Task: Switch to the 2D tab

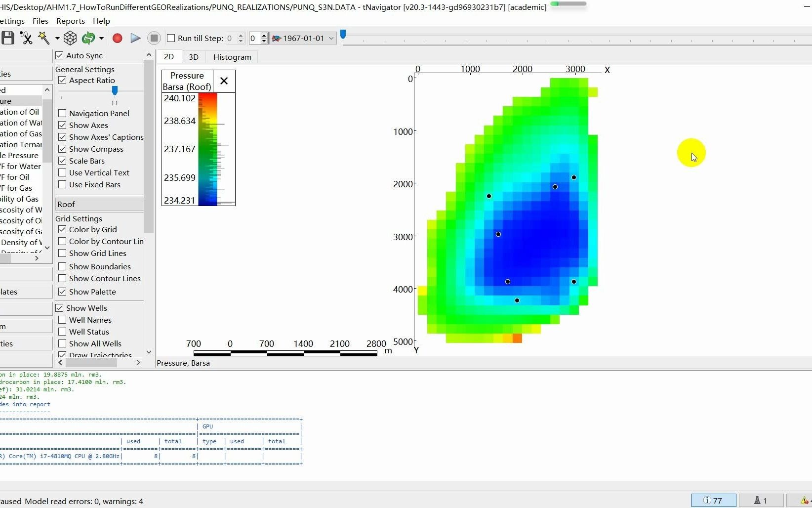Action: [169, 56]
